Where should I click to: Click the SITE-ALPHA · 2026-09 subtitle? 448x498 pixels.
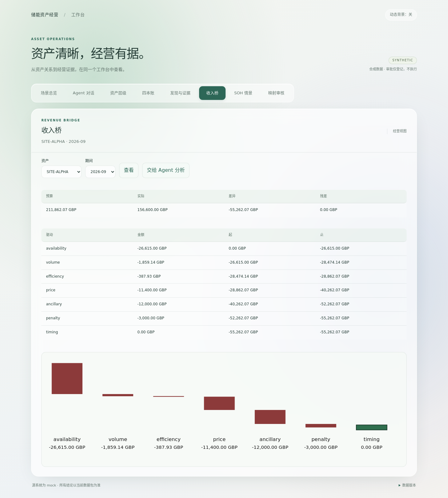click(63, 142)
